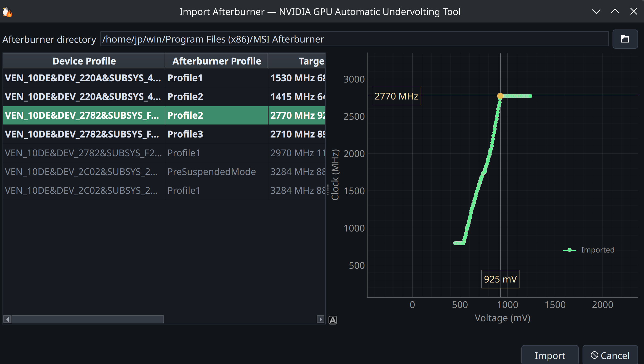Select the DEV_2782 device cell for Profile3
Image resolution: width=644 pixels, height=364 pixels.
click(84, 134)
